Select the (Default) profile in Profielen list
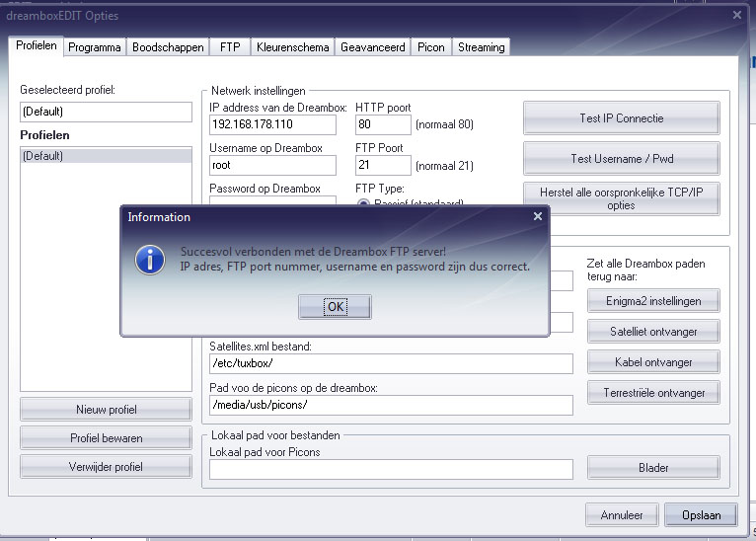The width and height of the screenshot is (756, 541). click(x=106, y=156)
